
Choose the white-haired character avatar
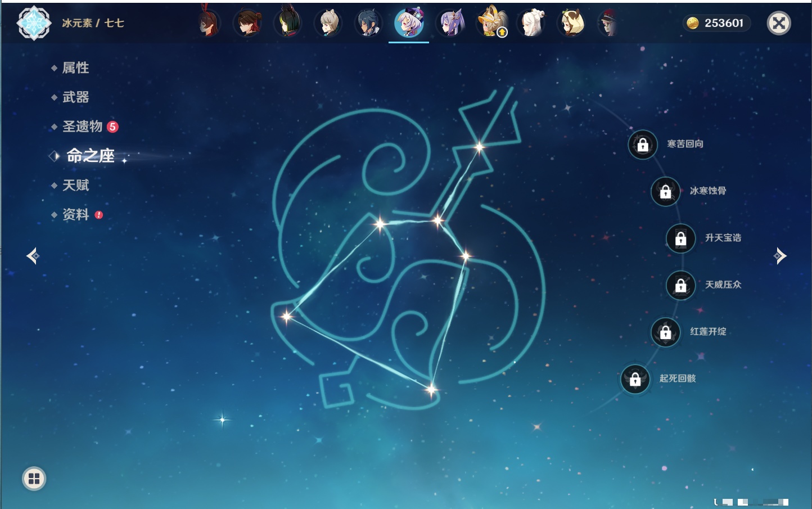[x=532, y=23]
